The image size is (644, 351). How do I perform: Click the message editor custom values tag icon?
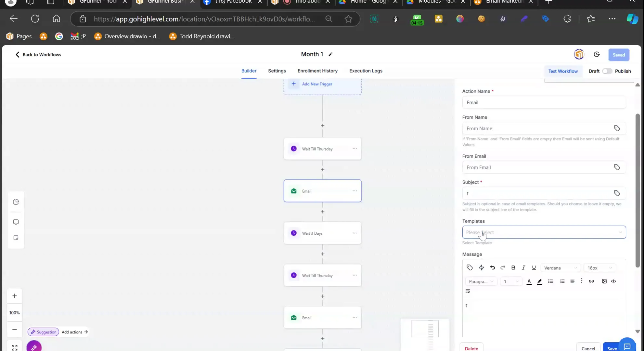point(470,267)
